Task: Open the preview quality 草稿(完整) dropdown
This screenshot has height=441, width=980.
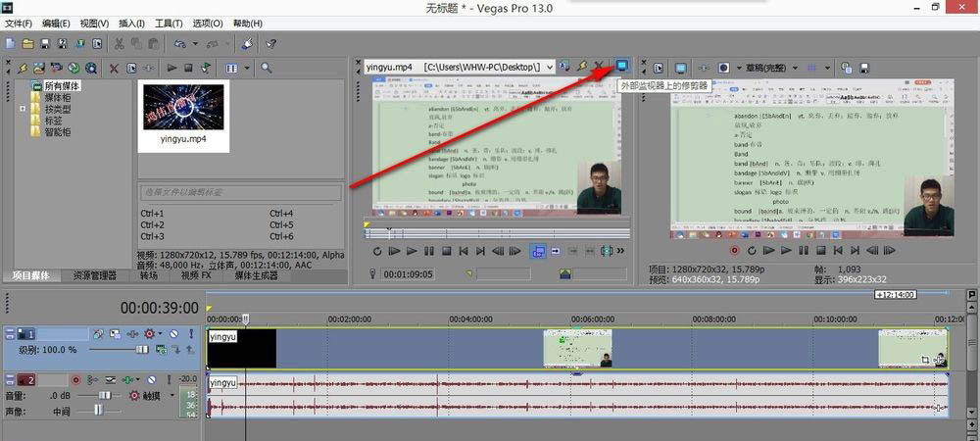Action: 795,68
